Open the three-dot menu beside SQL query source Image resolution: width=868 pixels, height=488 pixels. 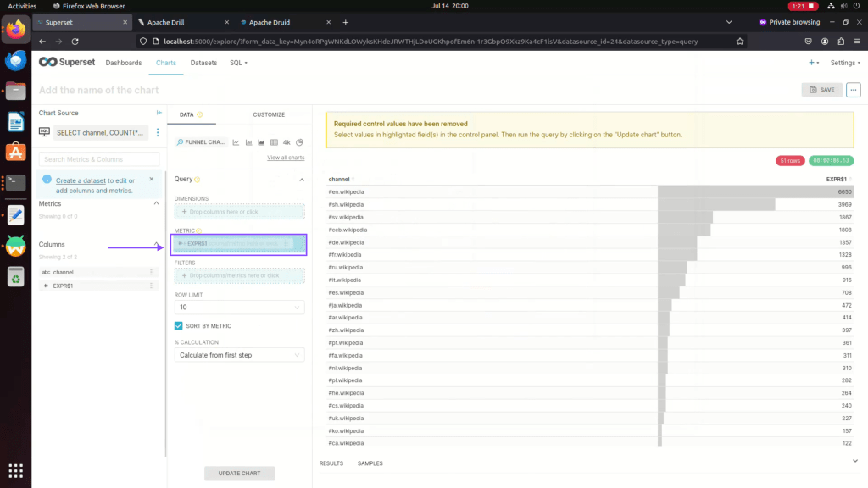(x=158, y=133)
